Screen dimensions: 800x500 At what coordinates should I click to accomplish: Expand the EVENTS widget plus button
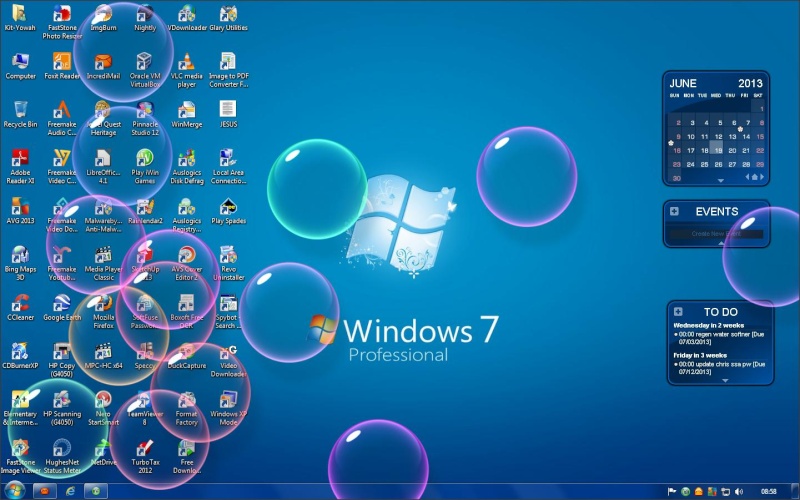pos(674,211)
